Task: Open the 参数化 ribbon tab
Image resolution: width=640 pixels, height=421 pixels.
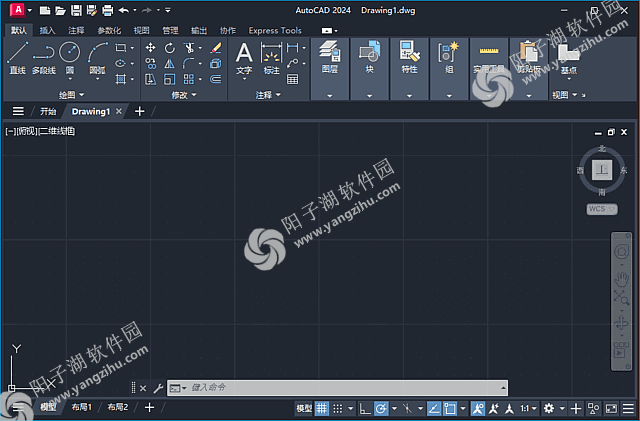Action: click(109, 30)
